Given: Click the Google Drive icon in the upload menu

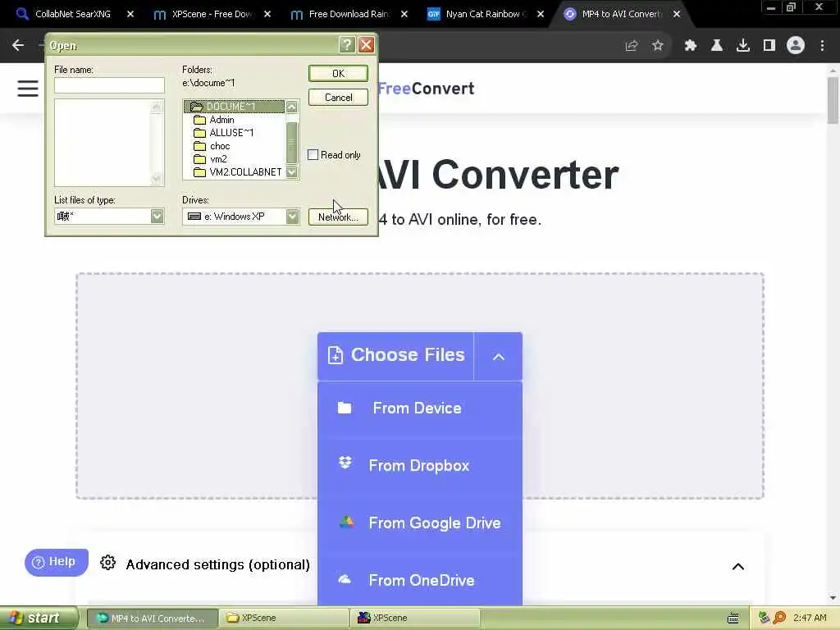Looking at the screenshot, I should coord(346,522).
